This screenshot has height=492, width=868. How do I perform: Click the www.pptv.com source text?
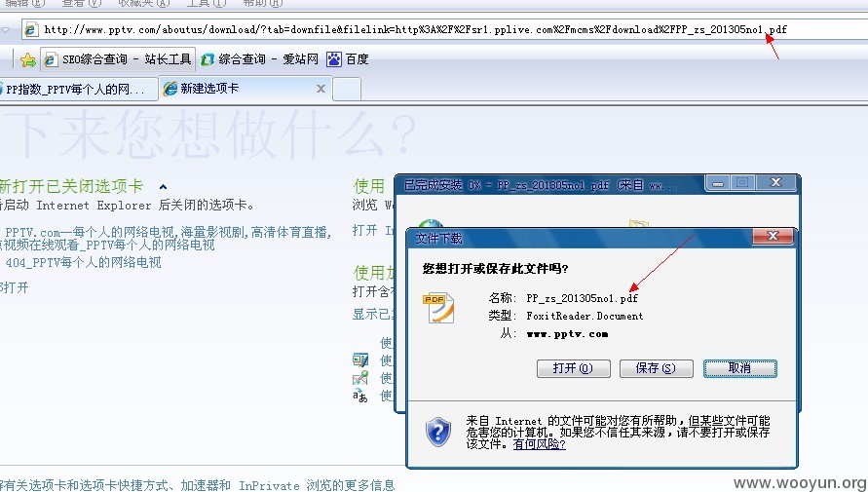click(x=567, y=334)
